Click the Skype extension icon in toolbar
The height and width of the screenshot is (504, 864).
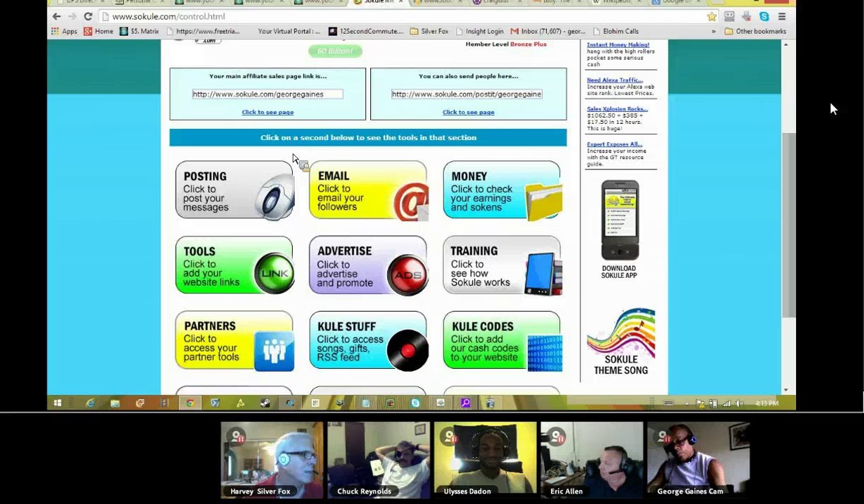tap(764, 16)
